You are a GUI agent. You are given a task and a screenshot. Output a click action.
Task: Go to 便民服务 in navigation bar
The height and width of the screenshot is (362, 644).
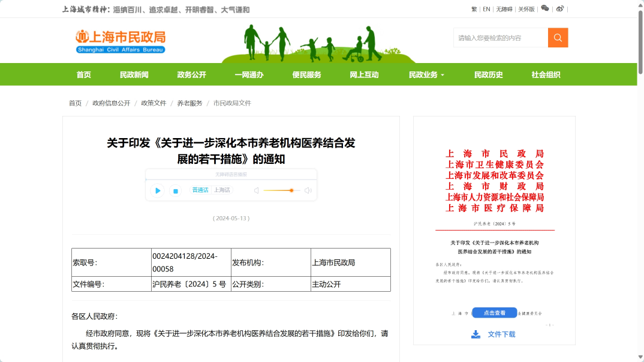pyautogui.click(x=306, y=75)
